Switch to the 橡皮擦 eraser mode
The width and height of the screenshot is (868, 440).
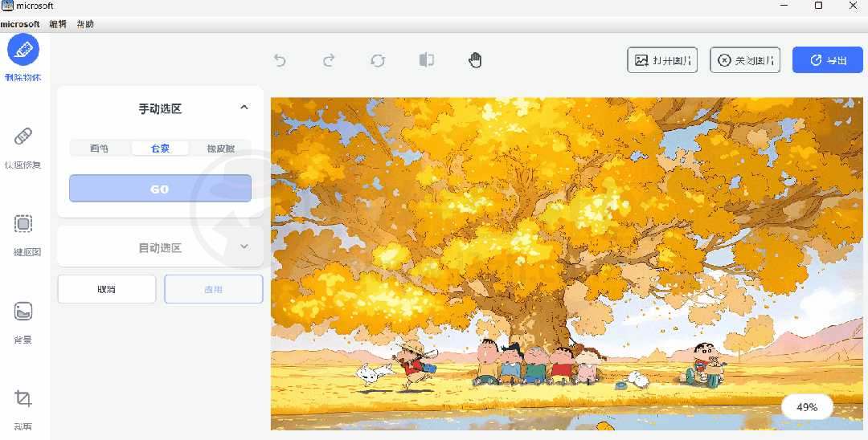tap(221, 149)
